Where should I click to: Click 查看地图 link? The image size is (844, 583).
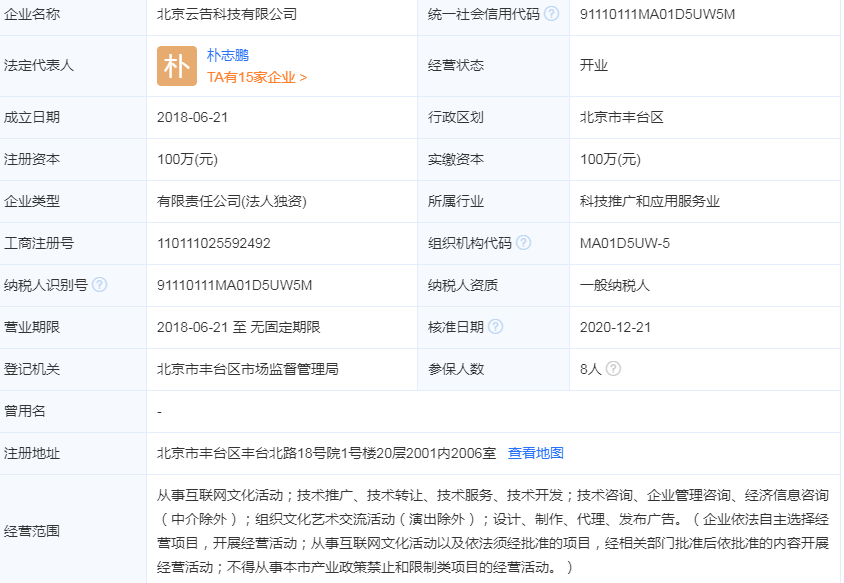tap(536, 453)
